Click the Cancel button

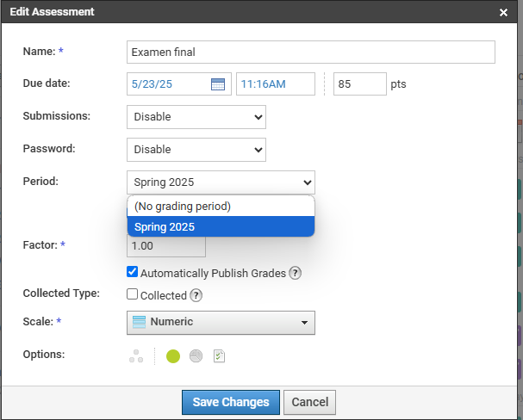click(x=310, y=402)
